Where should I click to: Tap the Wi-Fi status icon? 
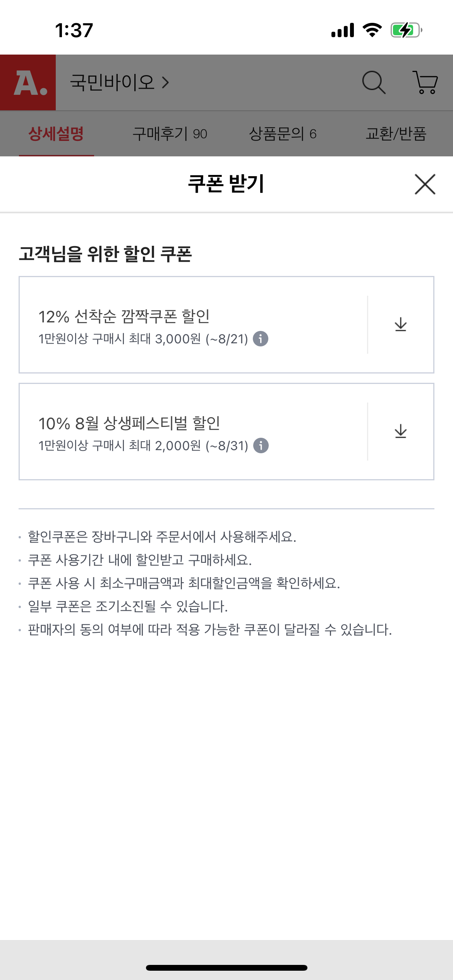pos(372,30)
